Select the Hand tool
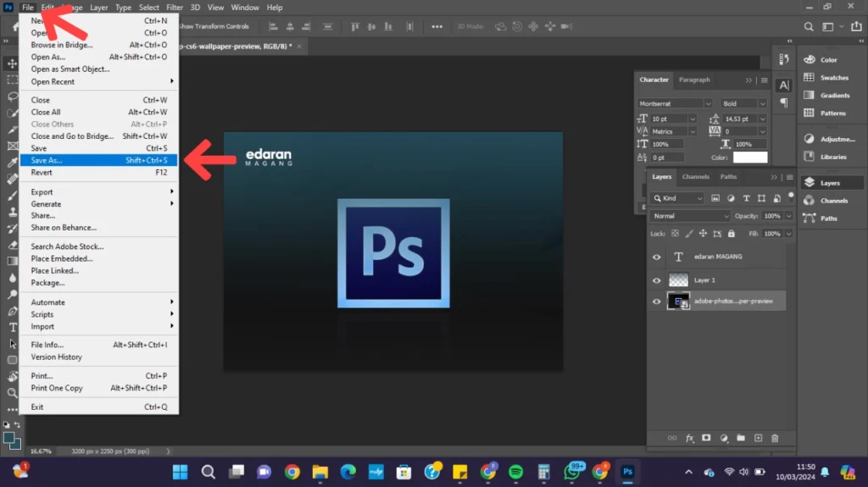 point(12,377)
